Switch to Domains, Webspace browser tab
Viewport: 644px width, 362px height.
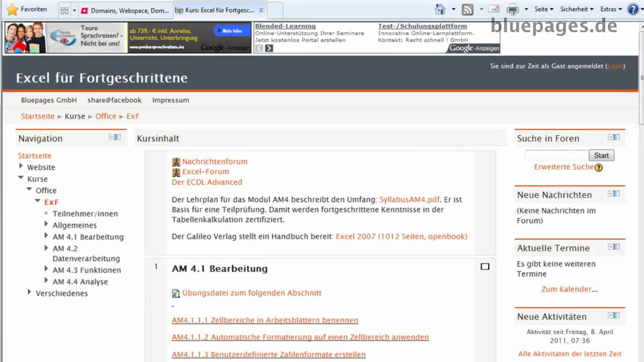pyautogui.click(x=125, y=11)
